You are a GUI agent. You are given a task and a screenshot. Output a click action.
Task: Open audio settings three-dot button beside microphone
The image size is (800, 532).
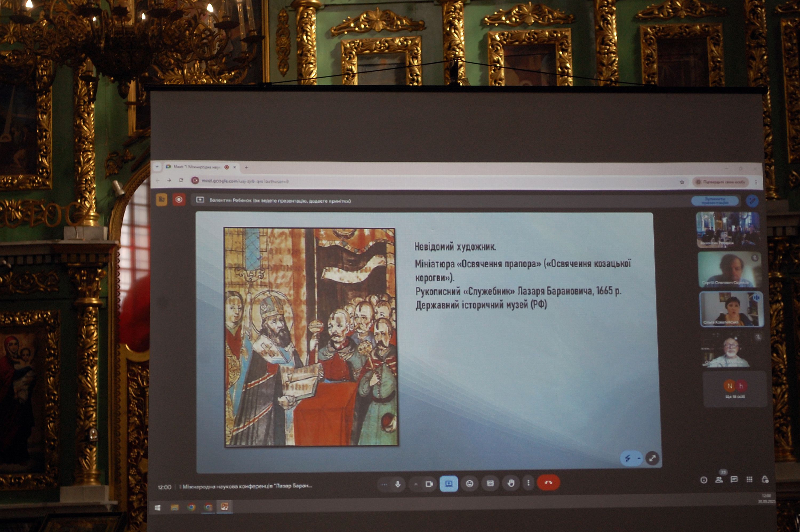pos(384,484)
